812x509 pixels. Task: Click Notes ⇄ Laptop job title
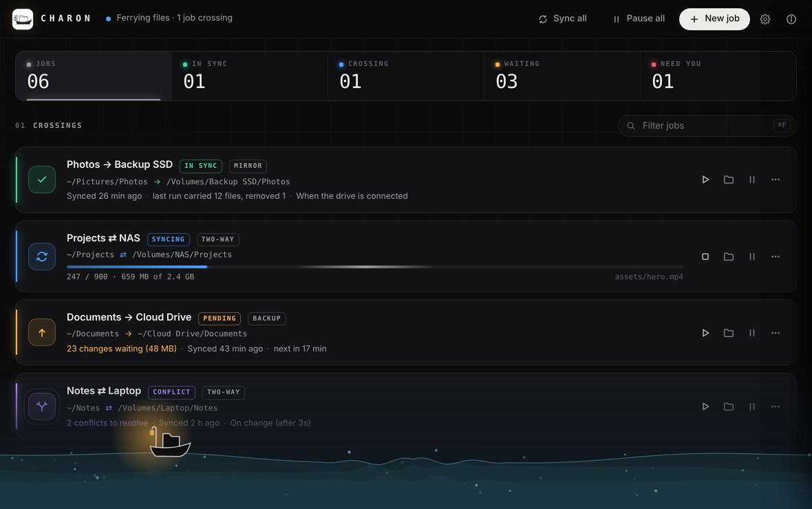coord(104,391)
